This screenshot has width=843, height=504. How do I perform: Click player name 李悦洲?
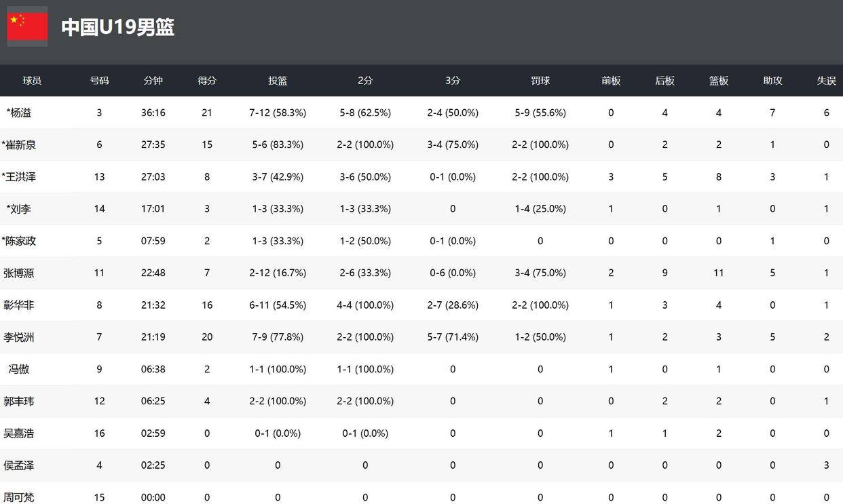coord(19,337)
